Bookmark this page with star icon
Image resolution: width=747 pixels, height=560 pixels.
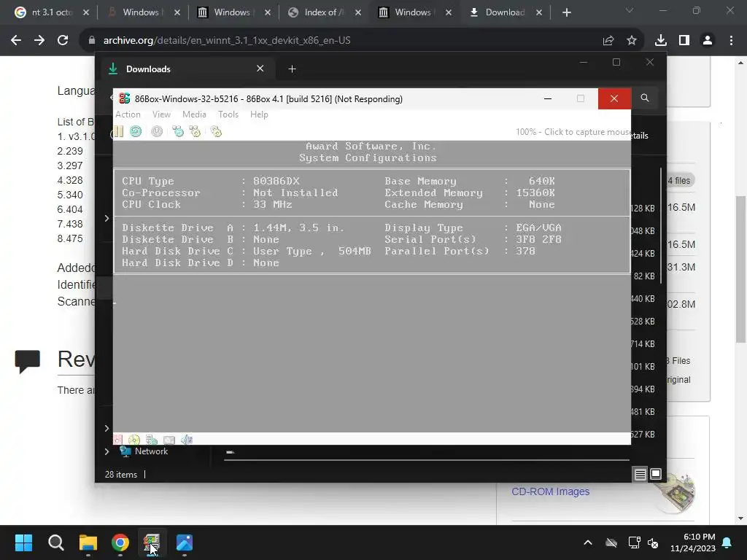point(632,41)
